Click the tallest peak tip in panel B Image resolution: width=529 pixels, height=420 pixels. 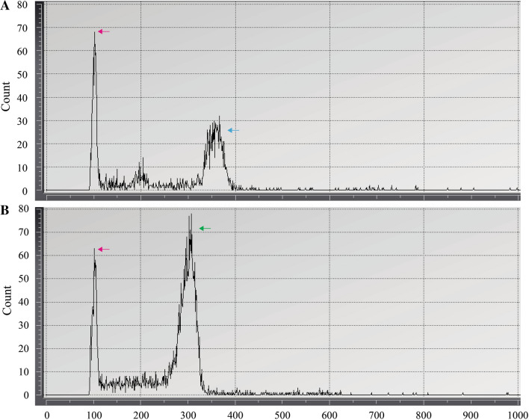click(x=191, y=216)
